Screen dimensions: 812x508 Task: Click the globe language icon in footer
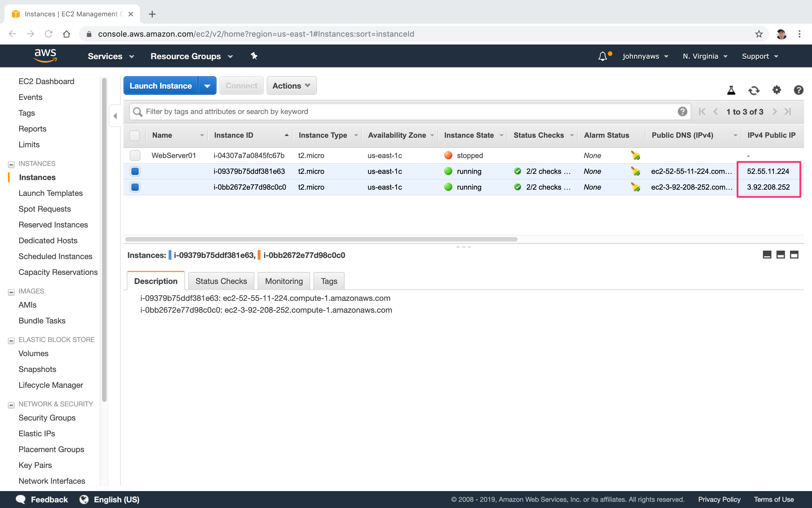[x=84, y=500]
